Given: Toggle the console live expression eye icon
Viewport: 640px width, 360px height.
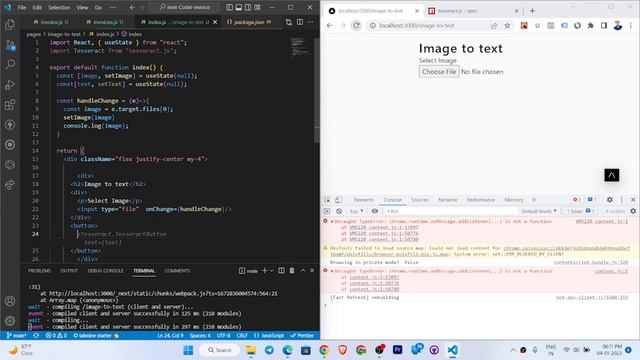Looking at the screenshot, I should pos(374,211).
